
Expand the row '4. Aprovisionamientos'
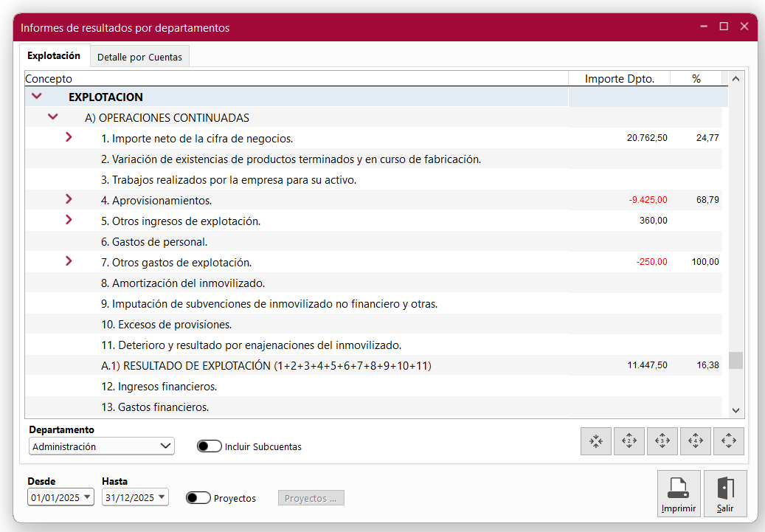[69, 199]
